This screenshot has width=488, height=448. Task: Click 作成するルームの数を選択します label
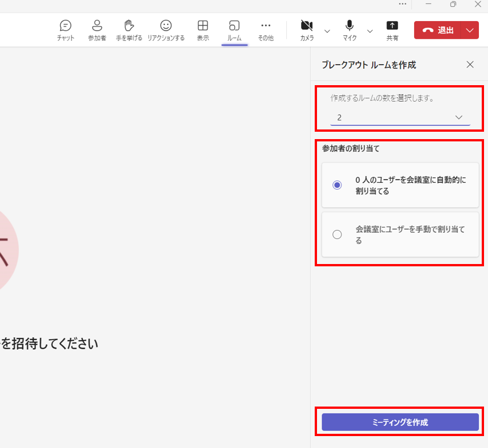(x=382, y=98)
